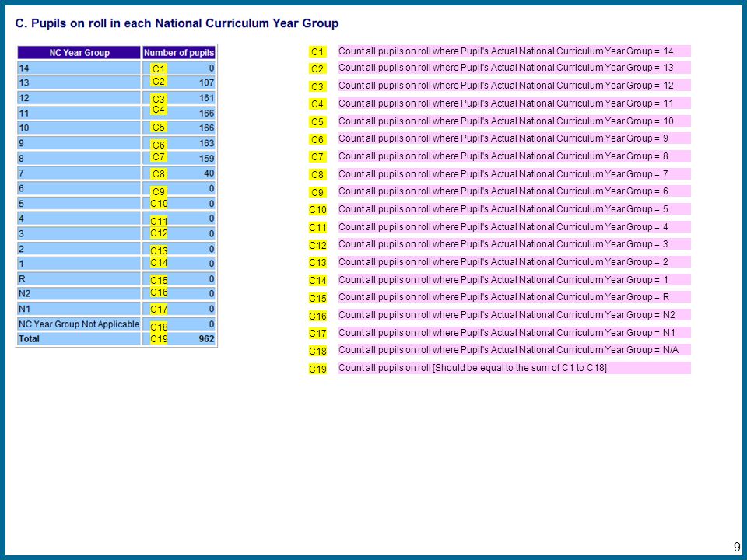Viewport: 747px width, 560px height.
Task: Click the NC Year Group column header
Action: [x=79, y=53]
